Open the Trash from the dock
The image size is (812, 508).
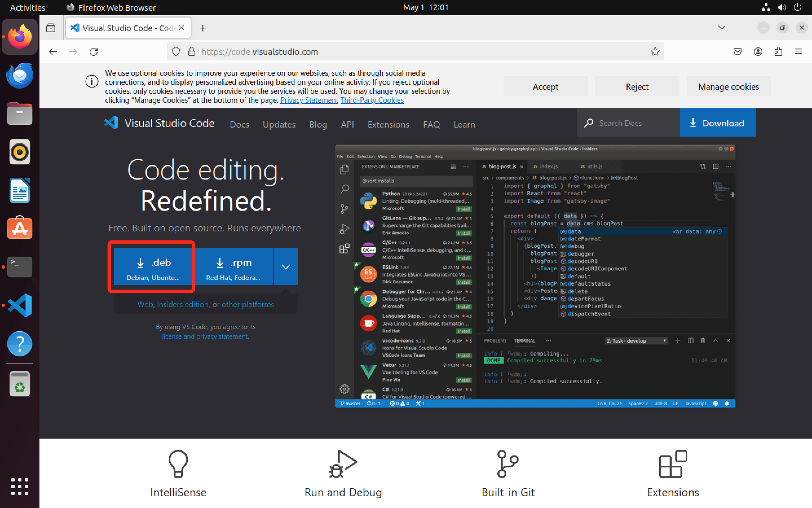click(x=19, y=384)
